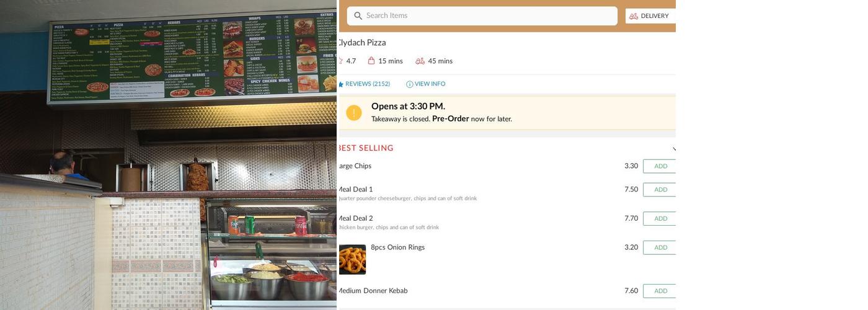868x310 pixels.
Task: Add Meal Deal 2 to the order
Action: tap(660, 219)
